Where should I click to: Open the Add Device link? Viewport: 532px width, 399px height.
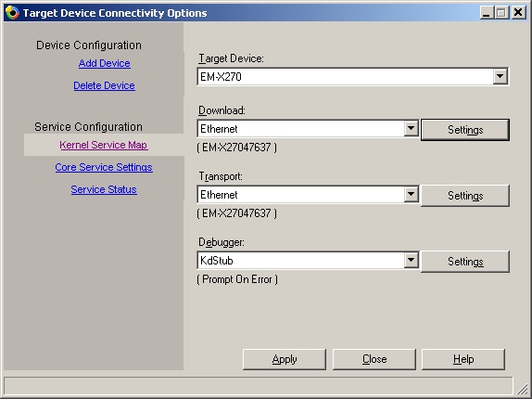click(x=104, y=63)
